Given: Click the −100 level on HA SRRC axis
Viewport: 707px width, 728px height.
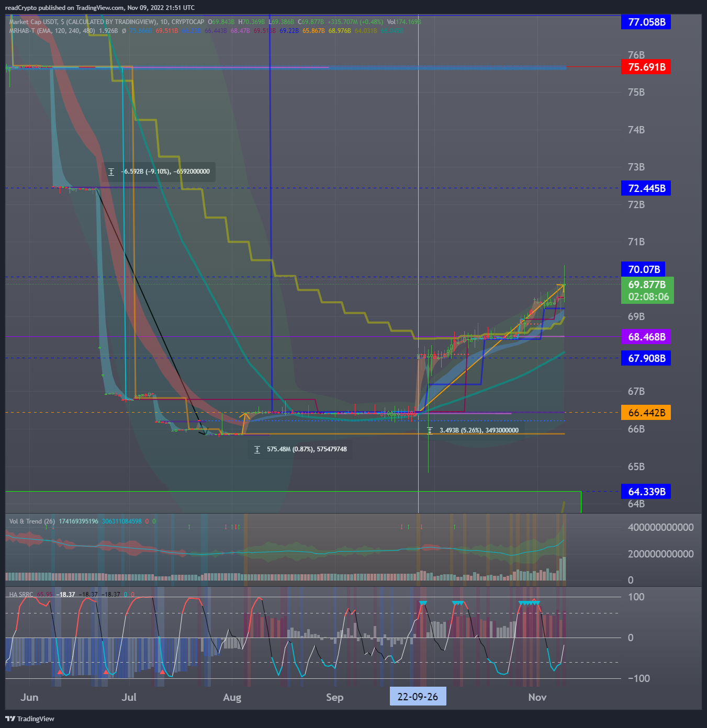Looking at the screenshot, I should [639, 678].
